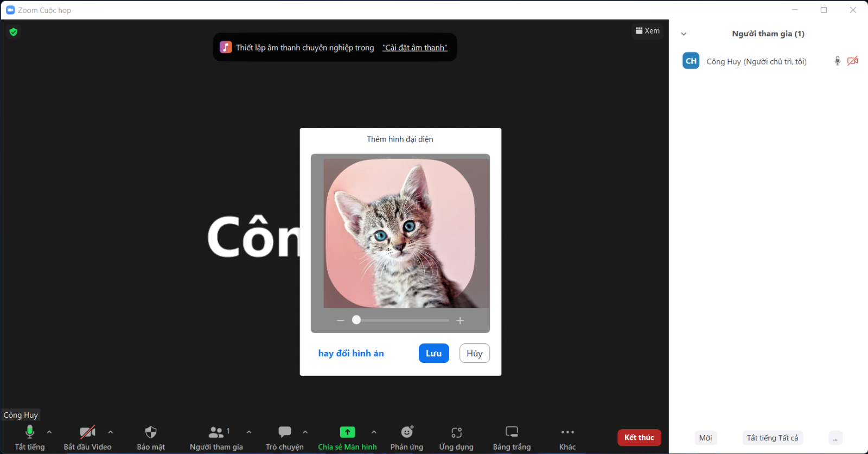The width and height of the screenshot is (868, 454).
Task: Open Người tham gia participants icon
Action: coord(216,432)
